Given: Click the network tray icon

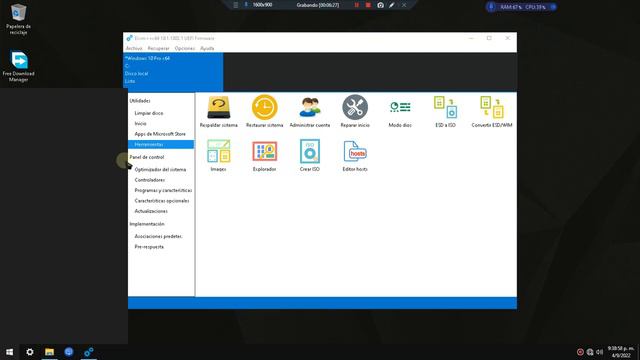Looking at the screenshot, I should click(590, 352).
